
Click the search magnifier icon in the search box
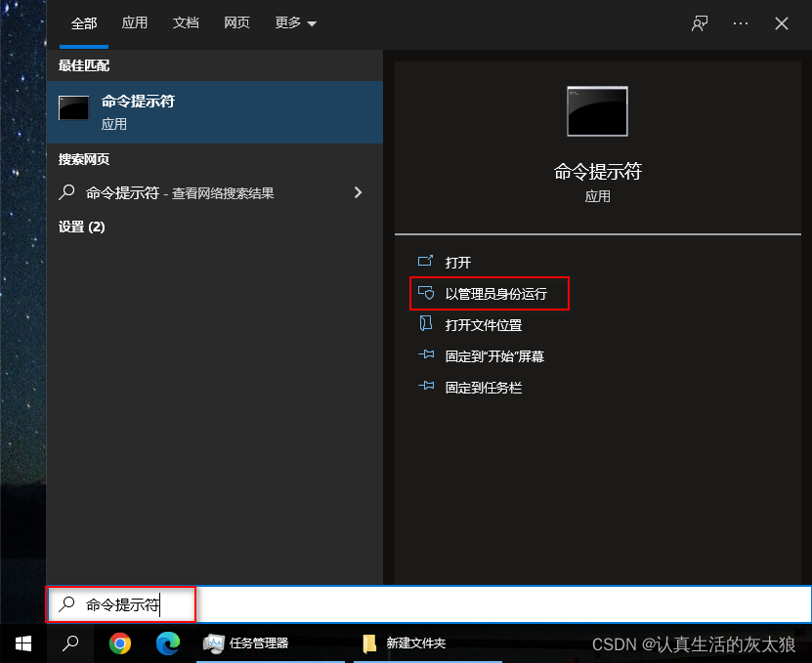(64, 604)
